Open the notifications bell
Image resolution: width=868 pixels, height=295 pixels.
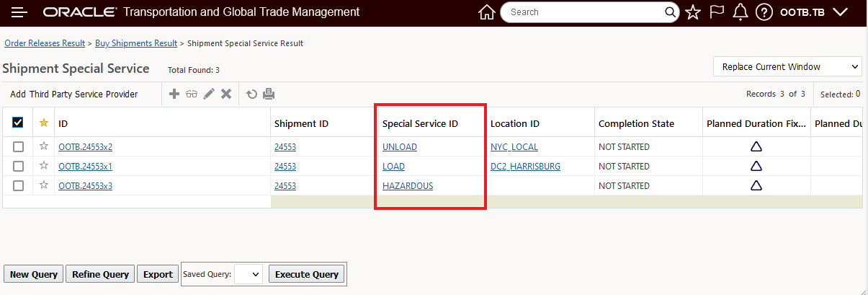tap(740, 12)
